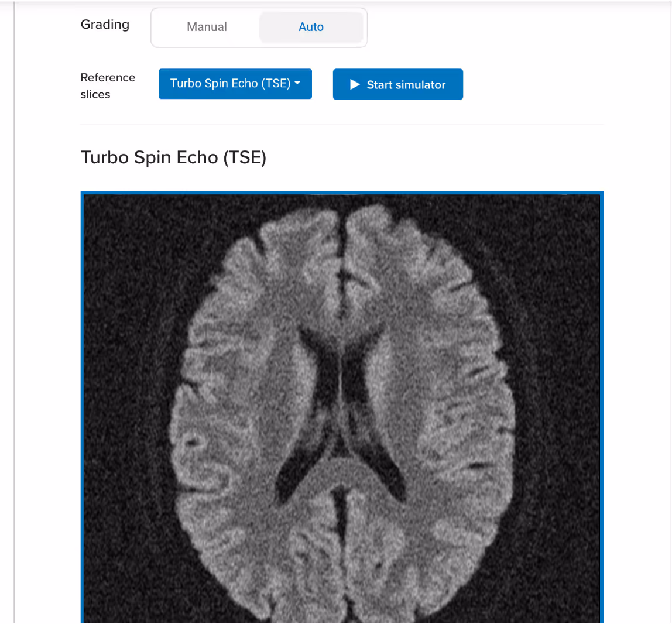Click the play icon on Start simulator
Screen dimensions: 672x624
(x=354, y=84)
